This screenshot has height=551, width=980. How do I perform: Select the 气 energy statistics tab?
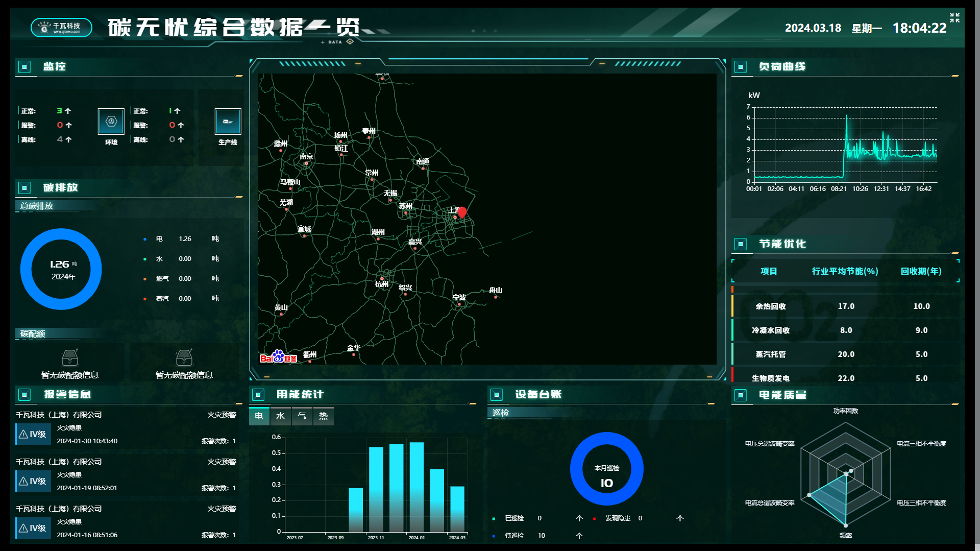tap(302, 416)
